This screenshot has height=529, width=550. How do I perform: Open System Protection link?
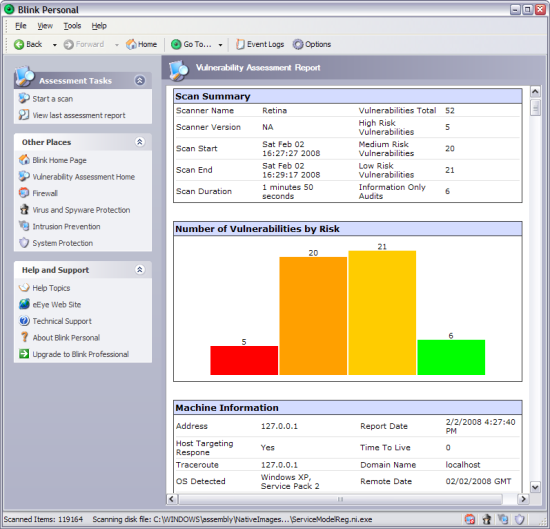tap(63, 243)
